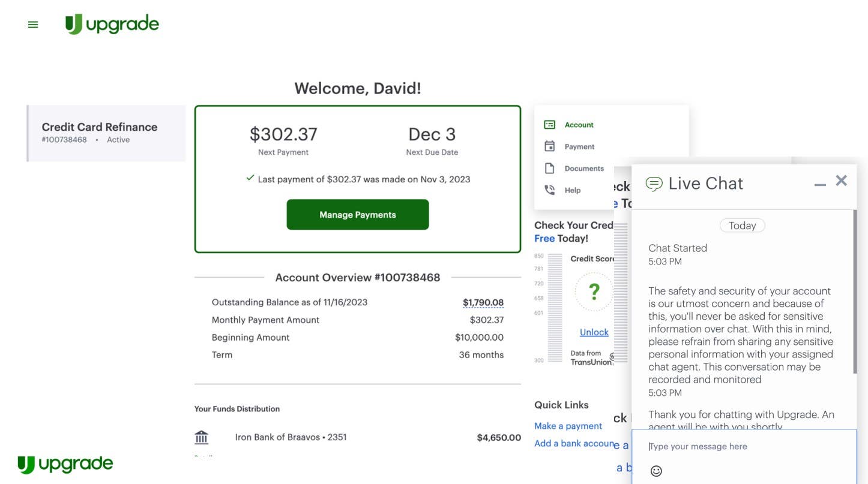Open the emoji picker in chat

pos(656,471)
